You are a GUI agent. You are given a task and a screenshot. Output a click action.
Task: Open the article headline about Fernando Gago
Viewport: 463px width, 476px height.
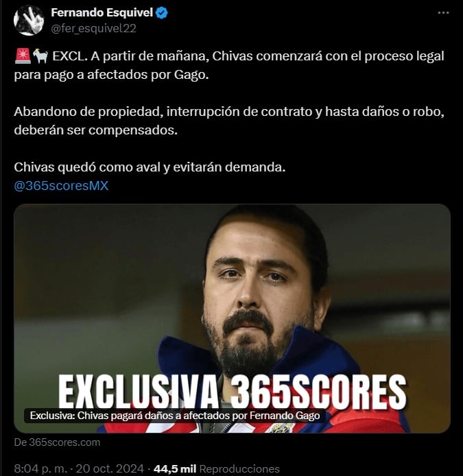175,416
